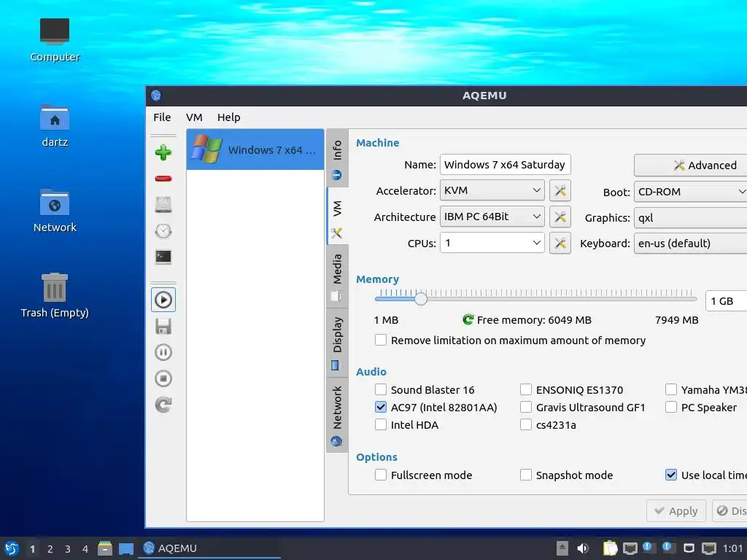Click the memory slider handle
The image size is (747, 560).
(x=421, y=298)
